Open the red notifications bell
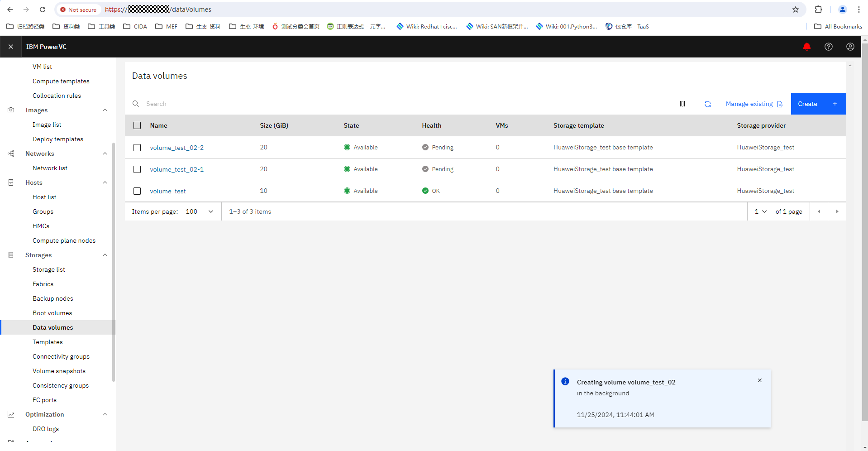Screen dimensions: 868x451 tap(806, 47)
